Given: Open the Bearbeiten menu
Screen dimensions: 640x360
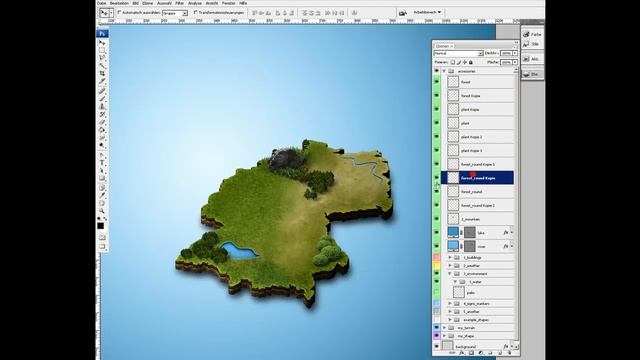Looking at the screenshot, I should click(x=119, y=3).
